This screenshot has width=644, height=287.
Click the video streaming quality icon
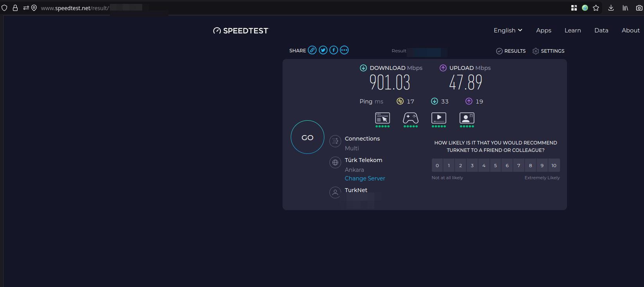pos(439,118)
